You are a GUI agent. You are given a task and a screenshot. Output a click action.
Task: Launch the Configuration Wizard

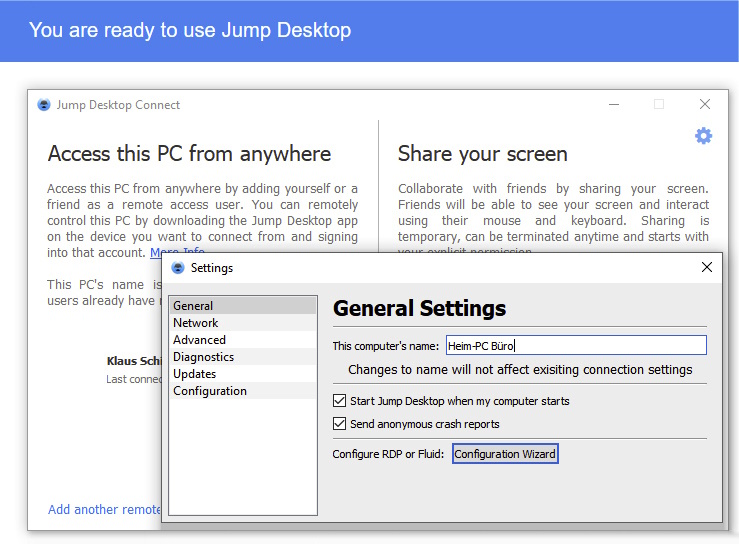(505, 453)
